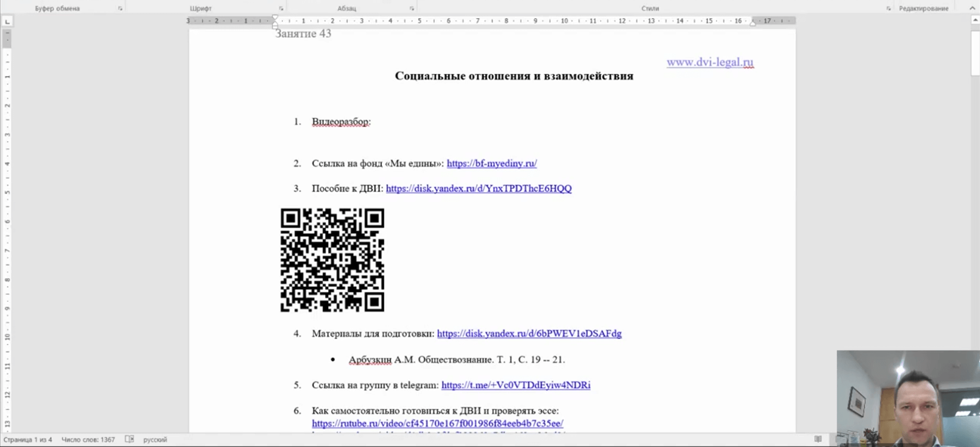980x447 pixels.
Task: Click the presenter webcam video thumbnail
Action: [x=908, y=398]
